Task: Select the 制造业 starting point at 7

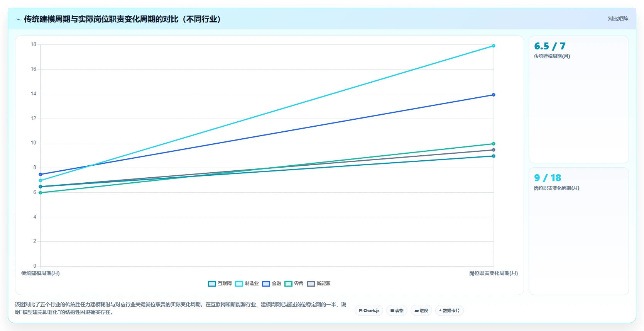Action: click(x=41, y=181)
